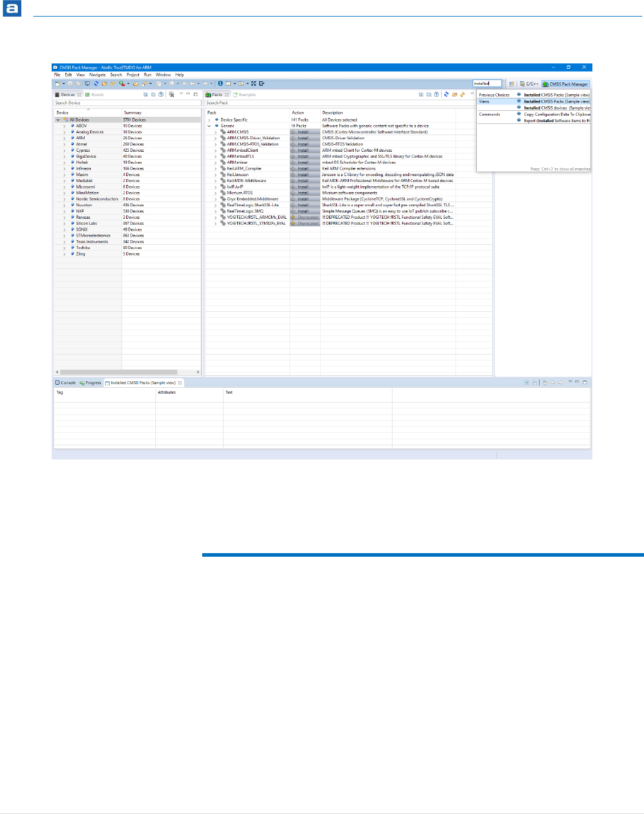Select Installed CMSIS devices (Sample view)
This screenshot has width=644, height=814.
(x=554, y=108)
